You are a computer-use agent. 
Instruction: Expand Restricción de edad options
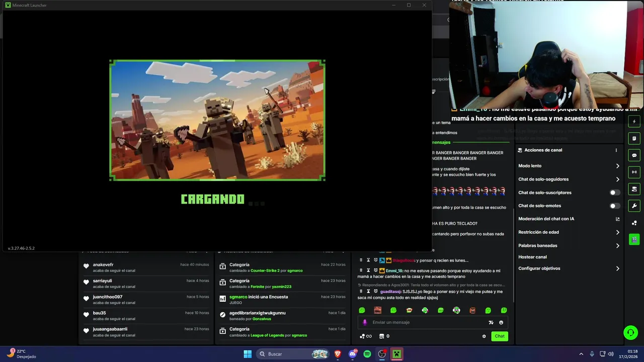617,232
